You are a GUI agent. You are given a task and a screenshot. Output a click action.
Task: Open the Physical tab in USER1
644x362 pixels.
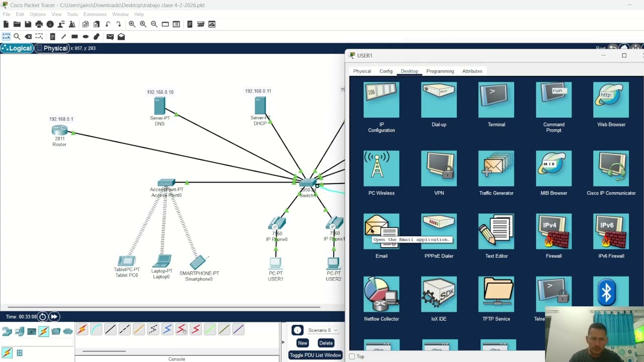click(x=362, y=71)
